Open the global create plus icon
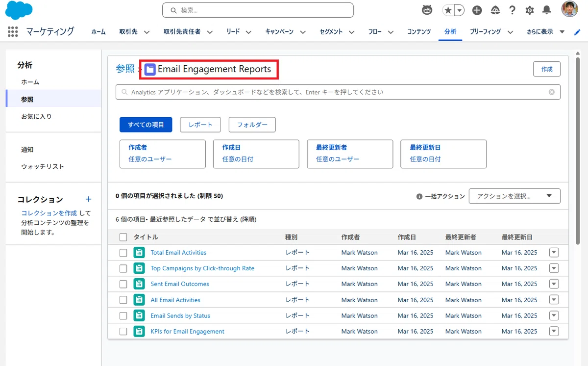The image size is (588, 366). point(477,10)
